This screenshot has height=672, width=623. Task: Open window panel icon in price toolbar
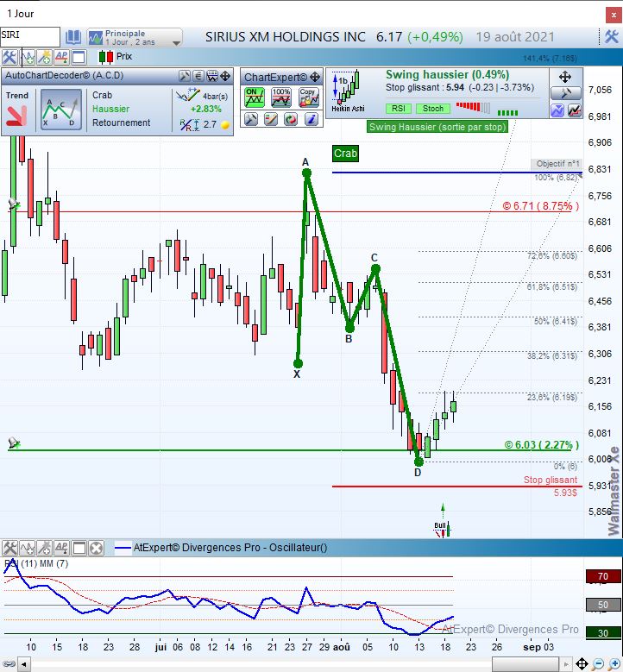(x=79, y=57)
